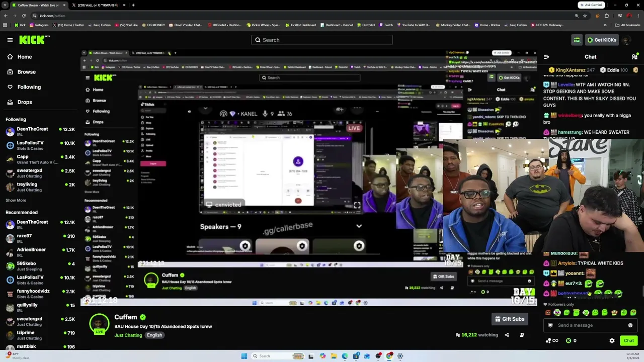Click the Kick logo
This screenshot has width=644, height=362.
click(34, 40)
